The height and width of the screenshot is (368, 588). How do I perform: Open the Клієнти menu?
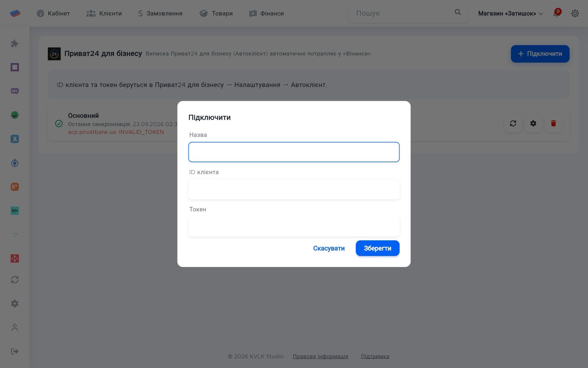tap(104, 14)
